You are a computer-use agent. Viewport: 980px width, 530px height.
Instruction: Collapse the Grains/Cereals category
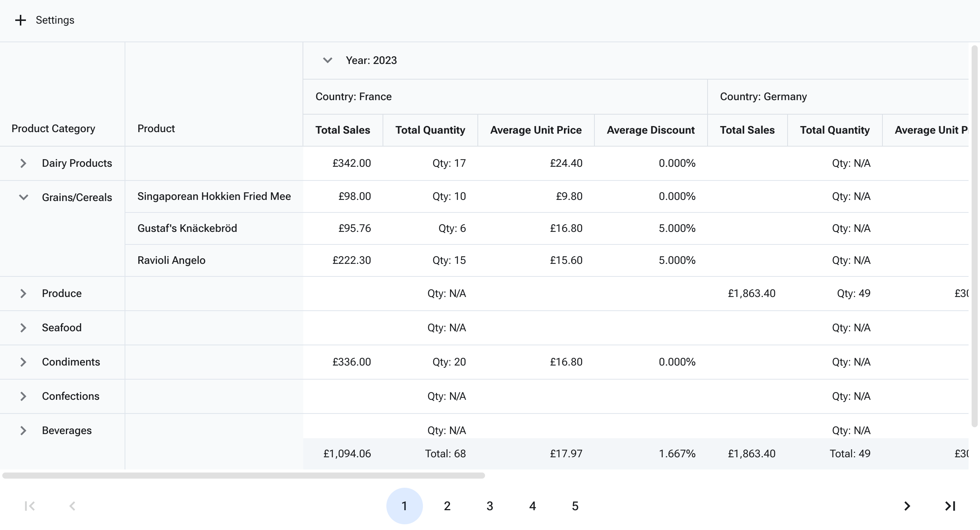tap(23, 197)
